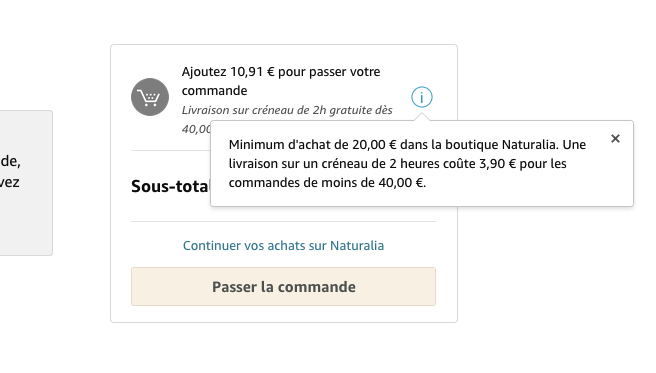This screenshot has width=656, height=373.
Task: Click the word Naturalia inside the tooltip
Action: click(530, 145)
